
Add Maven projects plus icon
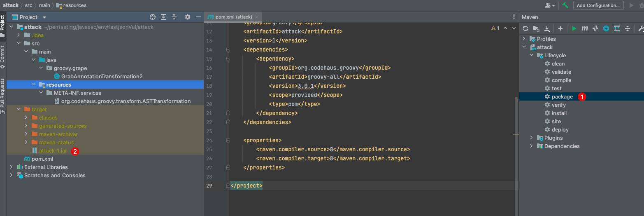coord(560,28)
